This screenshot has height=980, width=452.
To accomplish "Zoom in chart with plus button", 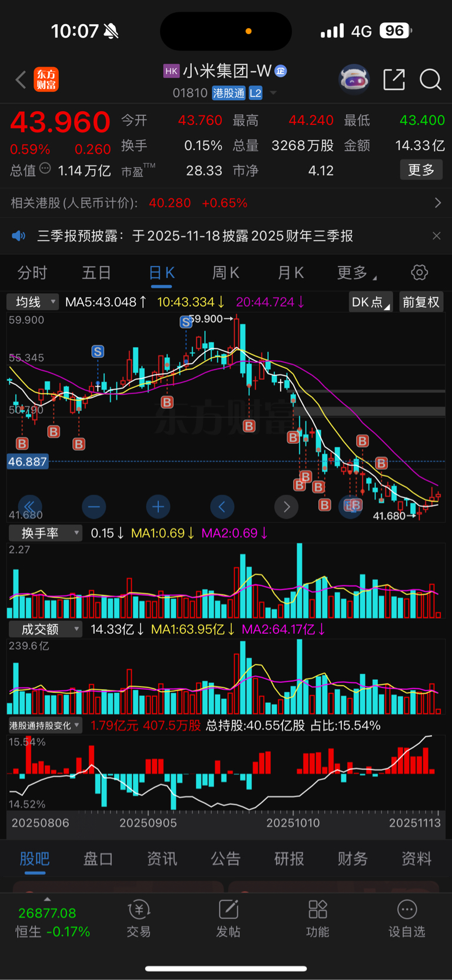I will [158, 506].
